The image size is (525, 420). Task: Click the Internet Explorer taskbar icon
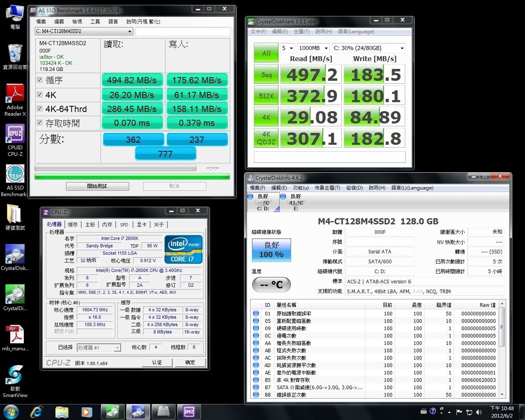tap(36, 411)
